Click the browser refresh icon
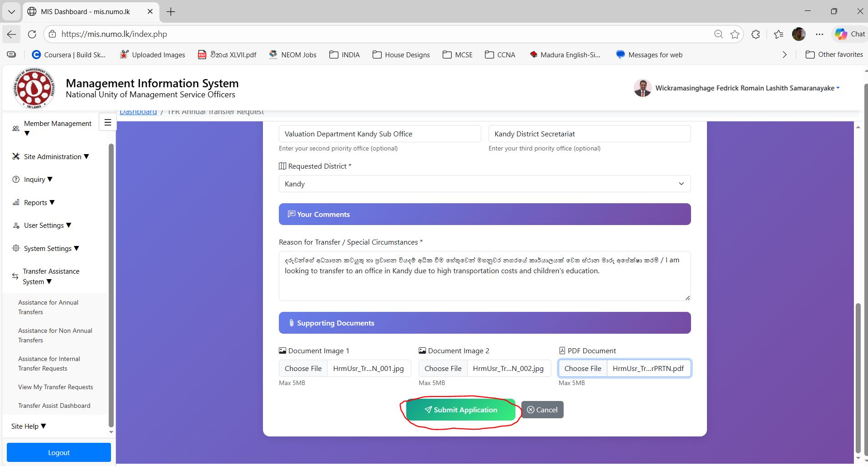 [32, 34]
